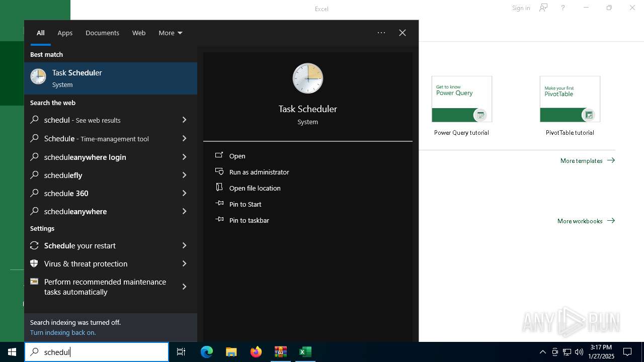Image resolution: width=644 pixels, height=362 pixels.
Task: Expand 'schedulefly' result arrow
Action: (x=184, y=175)
